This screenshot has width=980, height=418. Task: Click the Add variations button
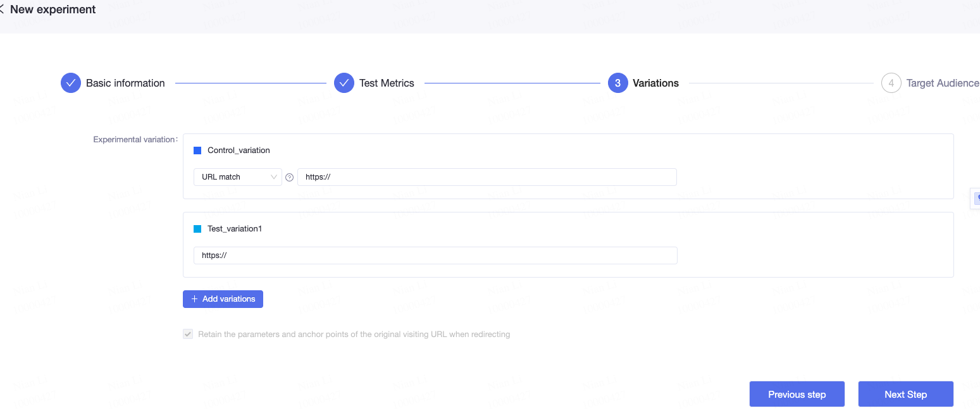[x=223, y=299]
